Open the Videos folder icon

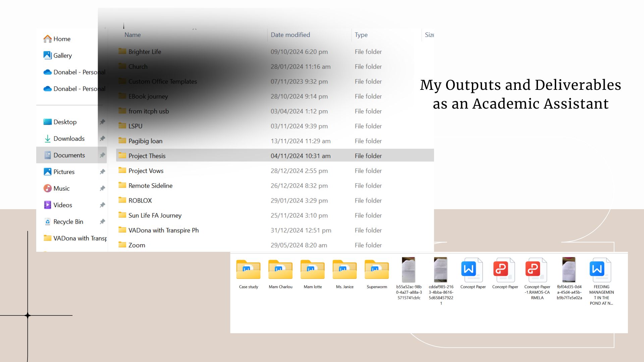pyautogui.click(x=48, y=205)
